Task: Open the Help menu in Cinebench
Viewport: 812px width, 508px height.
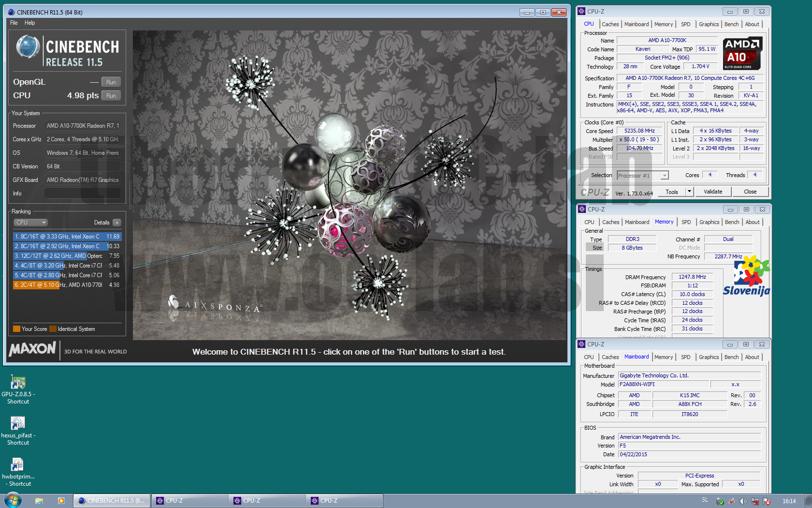Action: [30, 23]
